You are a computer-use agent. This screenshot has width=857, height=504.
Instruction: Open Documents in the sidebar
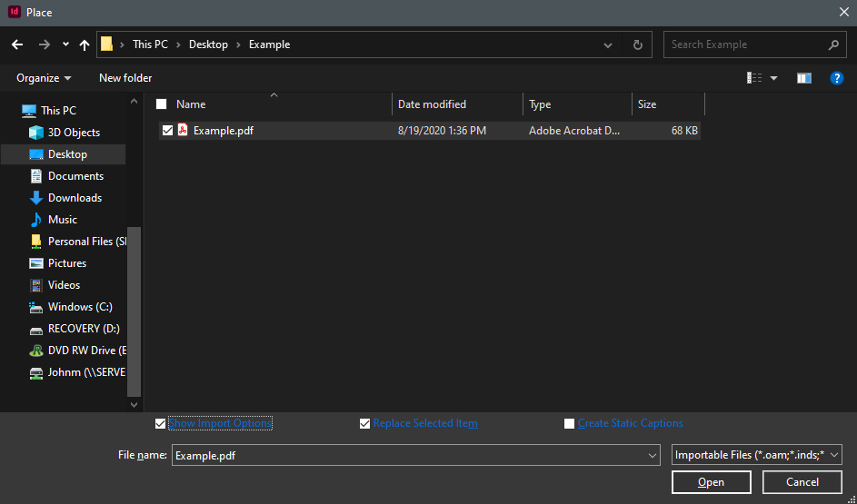[75, 176]
